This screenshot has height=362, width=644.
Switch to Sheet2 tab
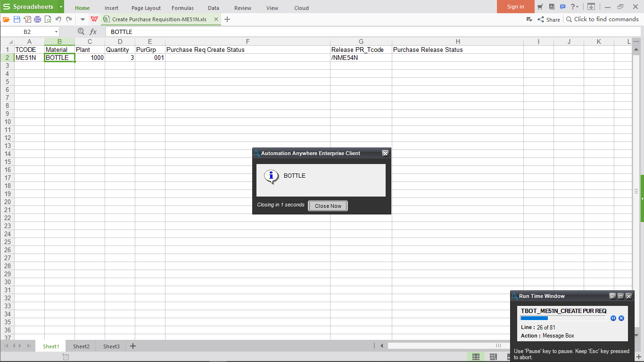pos(81,346)
